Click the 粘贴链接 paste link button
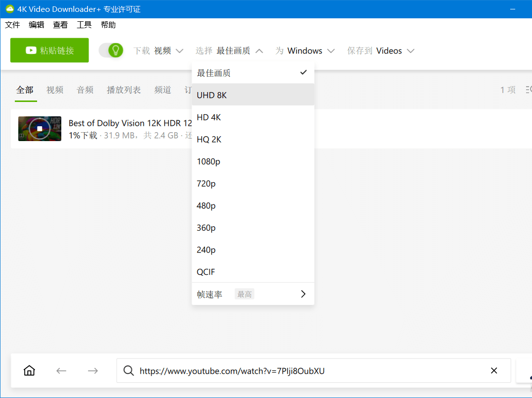The width and height of the screenshot is (532, 398). pyautogui.click(x=49, y=50)
